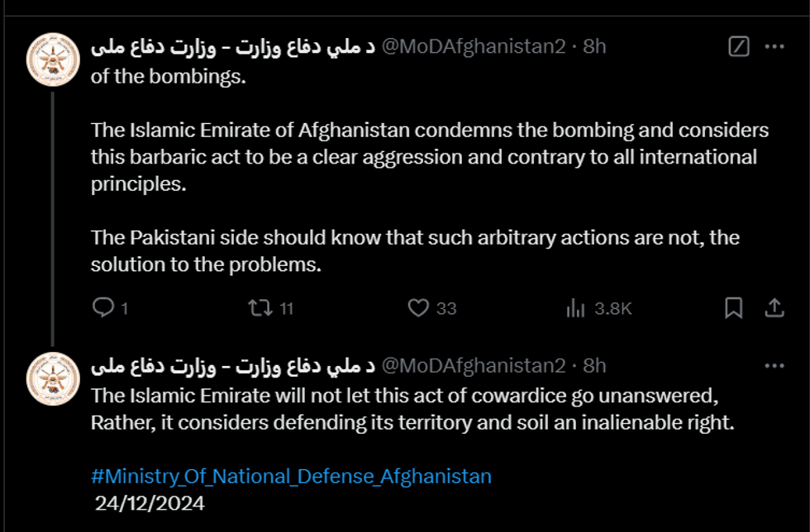Like the tweet with 33 likes
The width and height of the screenshot is (810, 532).
419,308
